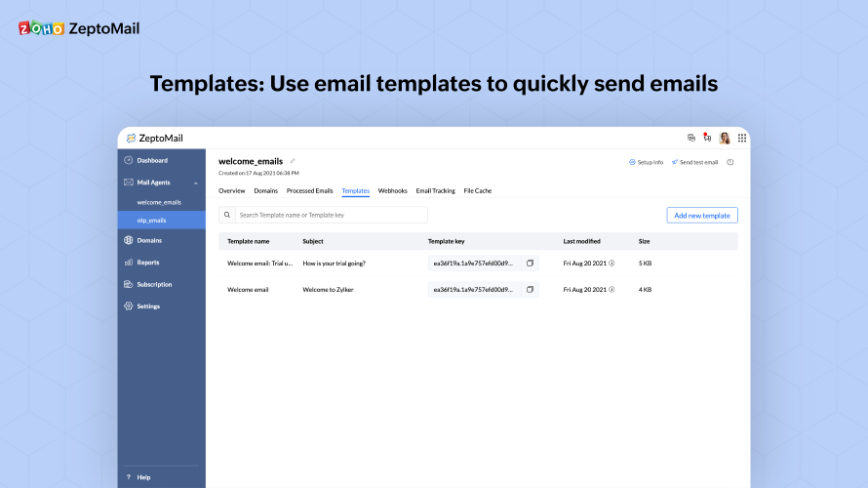Switch to the Webhooks tab
This screenshot has height=488, width=868.
pos(392,190)
